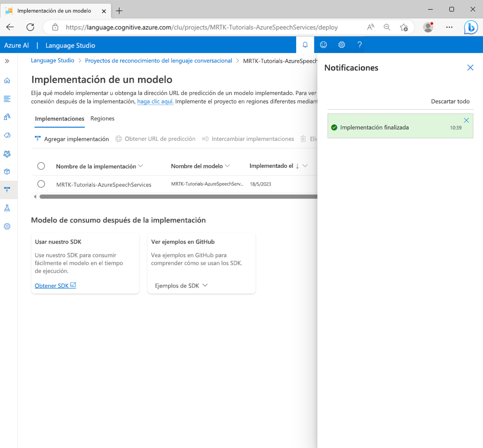Open the cube-shaped models icon in sidebar
The image size is (483, 448).
[x=7, y=172]
